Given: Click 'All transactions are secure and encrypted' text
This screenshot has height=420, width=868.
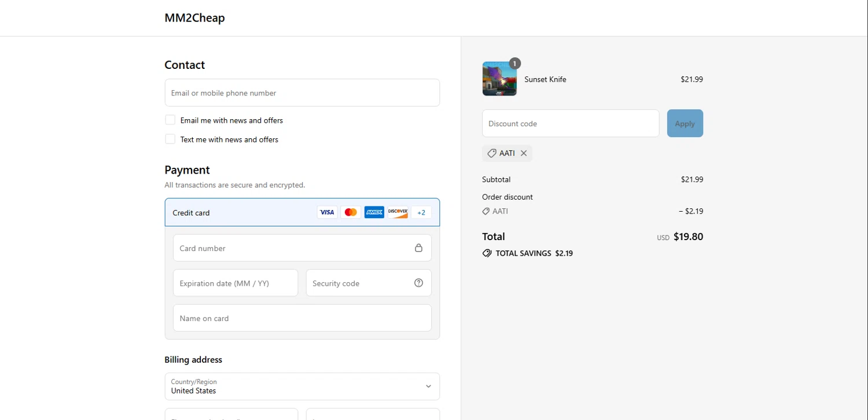Looking at the screenshot, I should 234,185.
